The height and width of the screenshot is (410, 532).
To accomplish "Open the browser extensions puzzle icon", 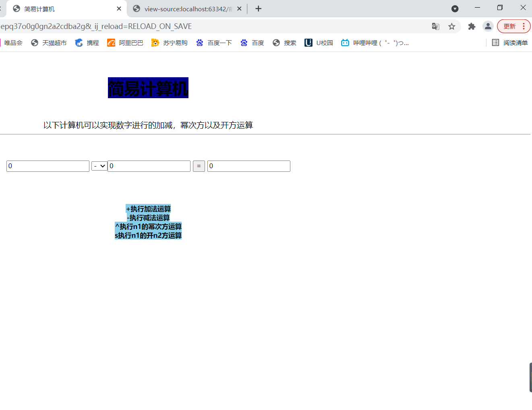I will 472,26.
